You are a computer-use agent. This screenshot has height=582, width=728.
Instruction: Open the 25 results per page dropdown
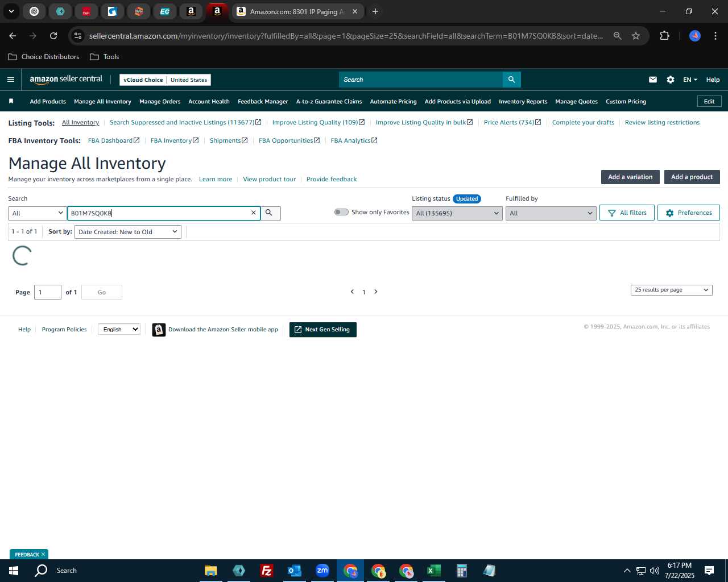click(671, 290)
